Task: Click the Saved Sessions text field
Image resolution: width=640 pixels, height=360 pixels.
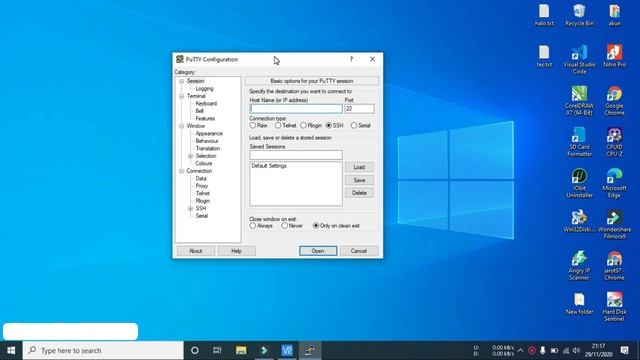Action: click(x=296, y=155)
